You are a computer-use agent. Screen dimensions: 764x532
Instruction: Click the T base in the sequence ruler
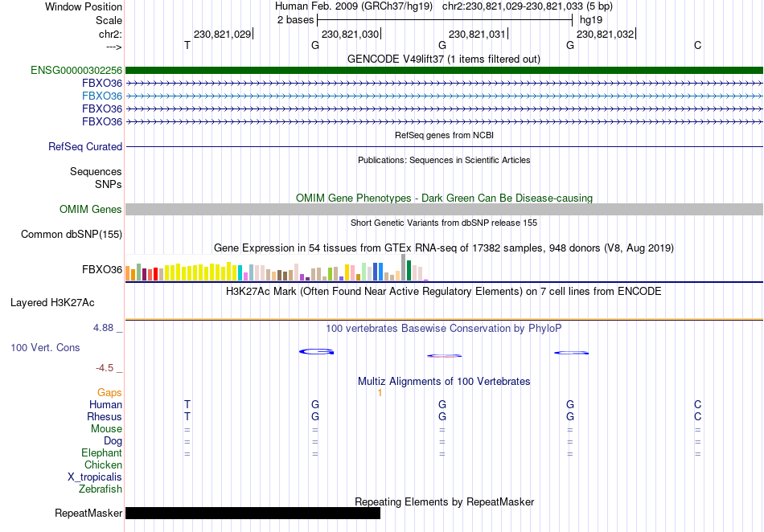point(187,45)
